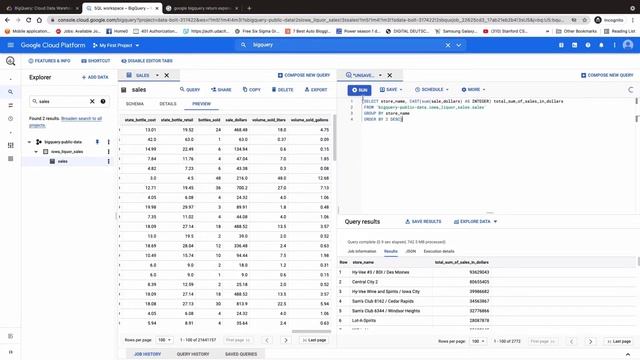Change rows per page in preview table
The image size is (640, 360).
pos(164,340)
